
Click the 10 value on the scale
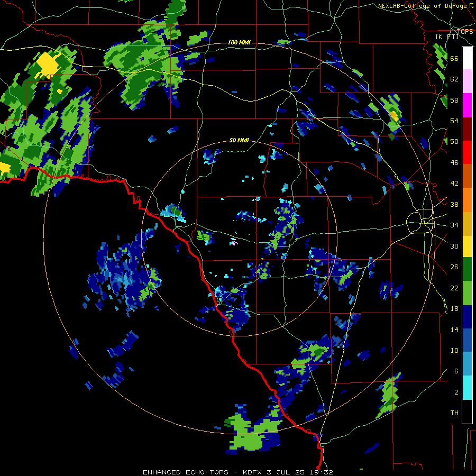click(x=454, y=351)
